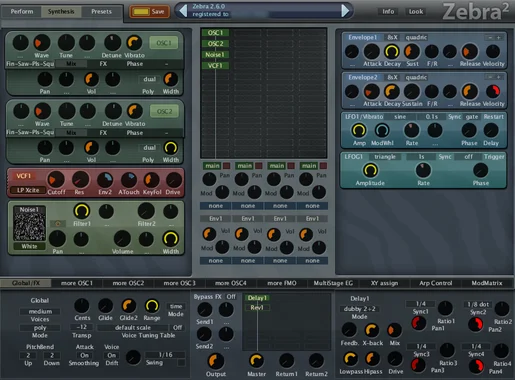Toggle LFO1 Restart option
The width and height of the screenshot is (515, 380).
click(493, 117)
